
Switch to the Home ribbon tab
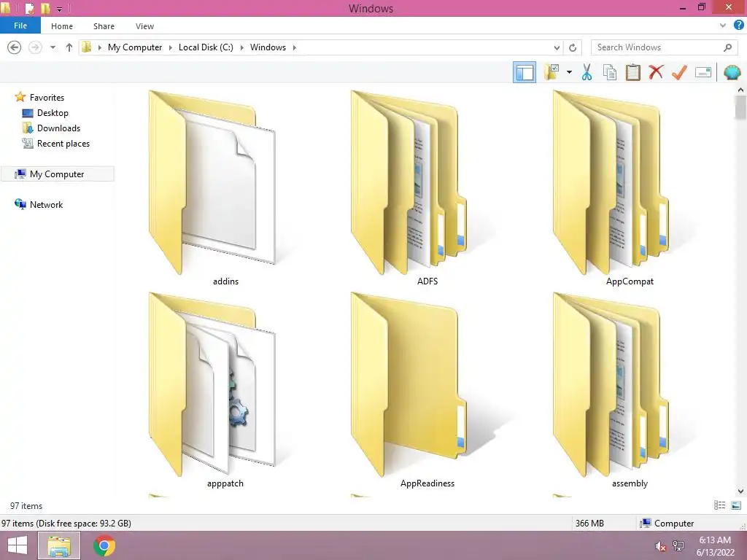[x=62, y=26]
